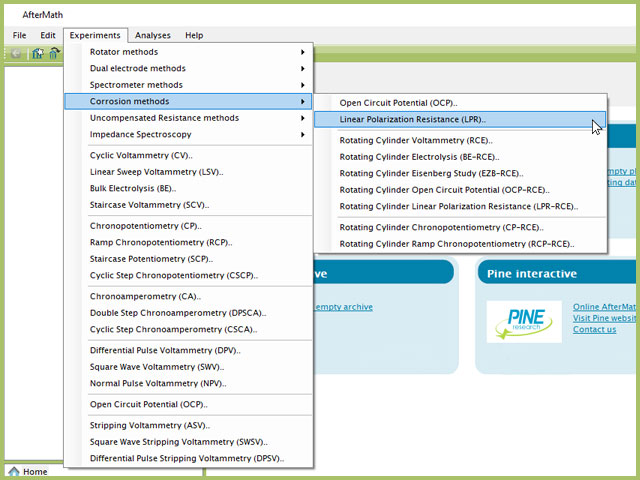Screen dimensions: 640x480
Task: Expand the Impedance Spectroscopy submenu
Action: (188, 134)
